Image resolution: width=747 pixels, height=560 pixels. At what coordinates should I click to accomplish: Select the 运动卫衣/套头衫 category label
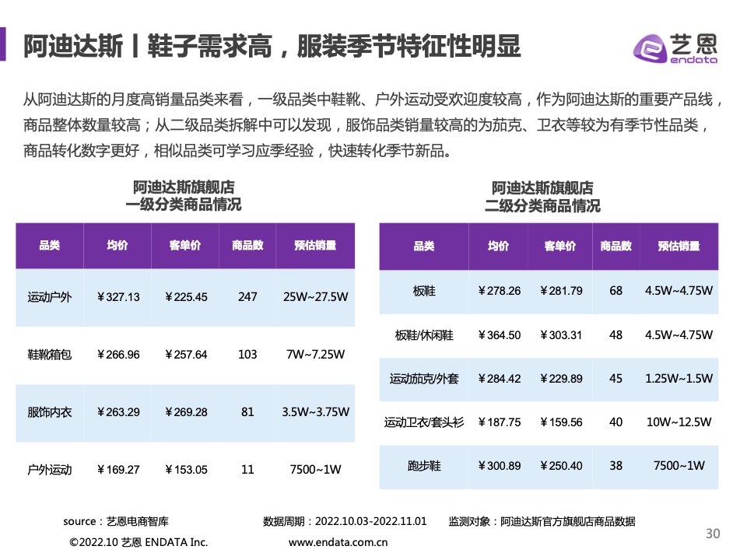[424, 423]
